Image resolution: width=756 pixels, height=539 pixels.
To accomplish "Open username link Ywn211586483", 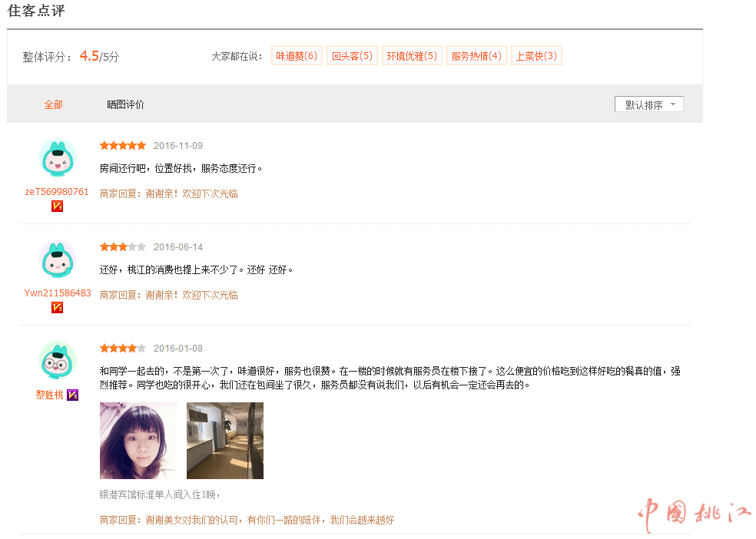I will (x=58, y=293).
